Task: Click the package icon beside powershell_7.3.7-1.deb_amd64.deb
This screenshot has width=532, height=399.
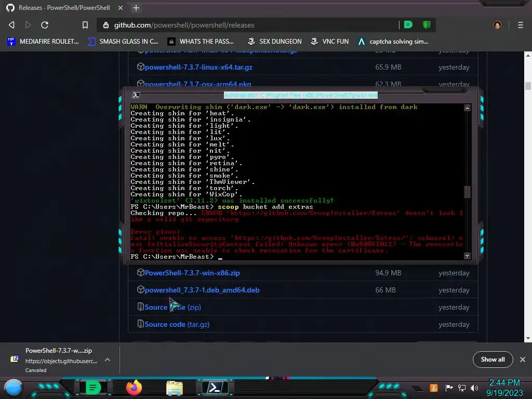Action: [140, 289]
